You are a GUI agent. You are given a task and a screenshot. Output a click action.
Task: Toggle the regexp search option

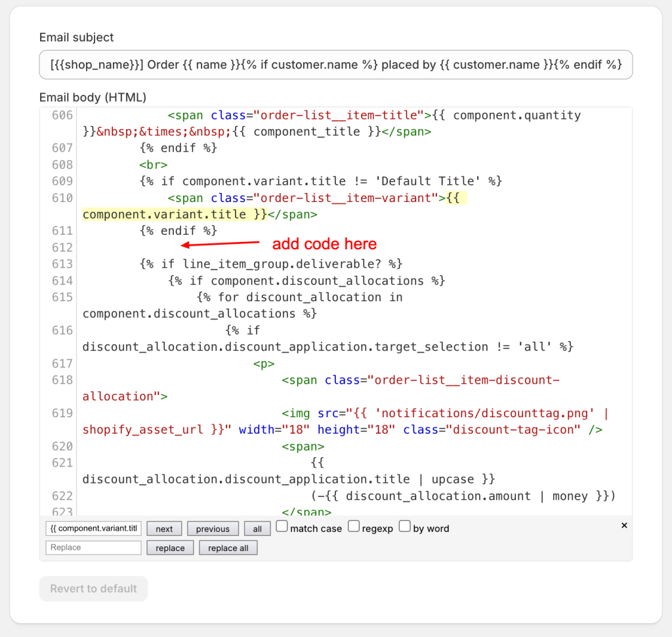click(x=354, y=526)
